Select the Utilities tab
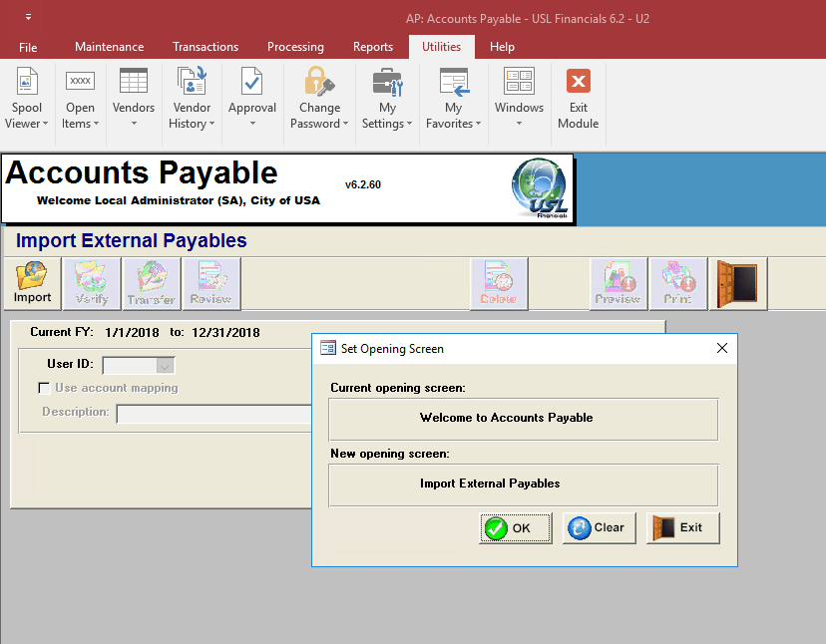The height and width of the screenshot is (644, 826). [x=442, y=47]
